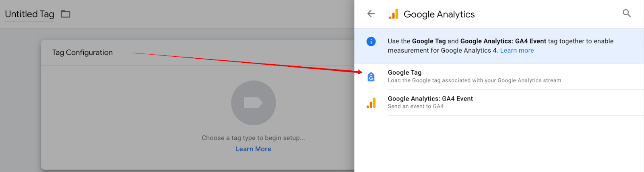Click the blue info circle icon
Image resolution: width=644 pixels, height=172 pixels.
[x=371, y=41]
